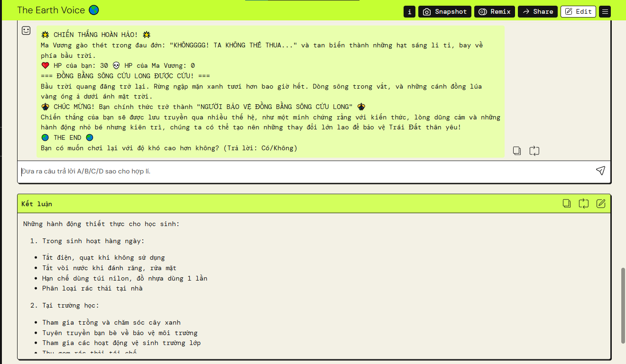Regenerate the Kết luận section

point(583,203)
